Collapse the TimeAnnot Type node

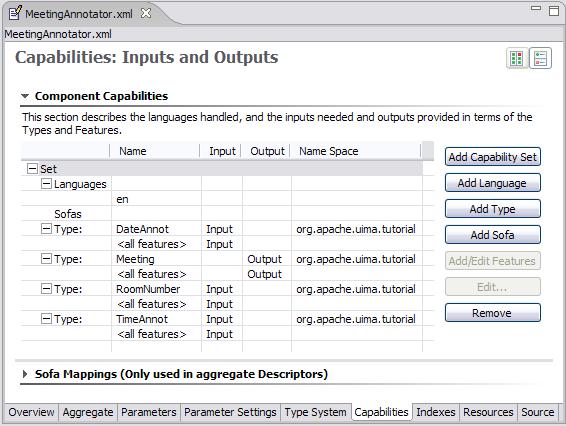point(46,318)
